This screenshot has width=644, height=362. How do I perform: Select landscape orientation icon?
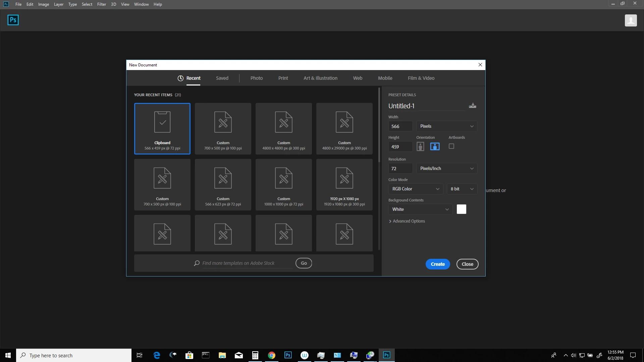click(435, 146)
